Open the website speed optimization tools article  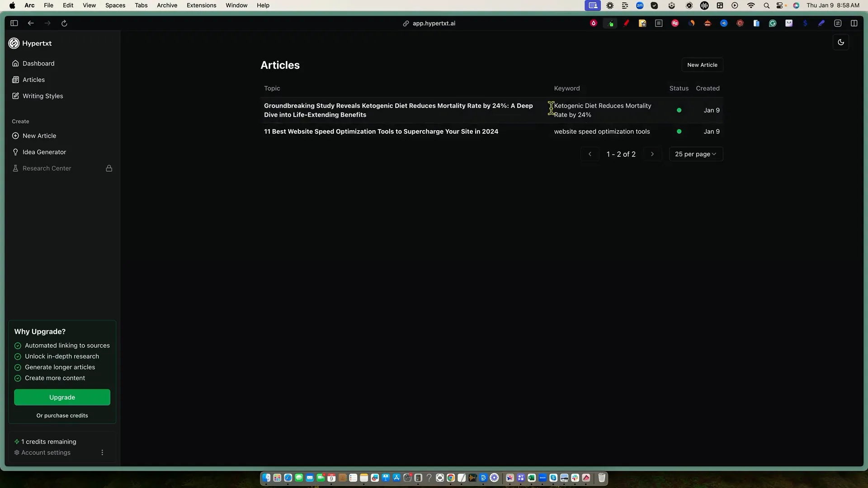click(381, 131)
